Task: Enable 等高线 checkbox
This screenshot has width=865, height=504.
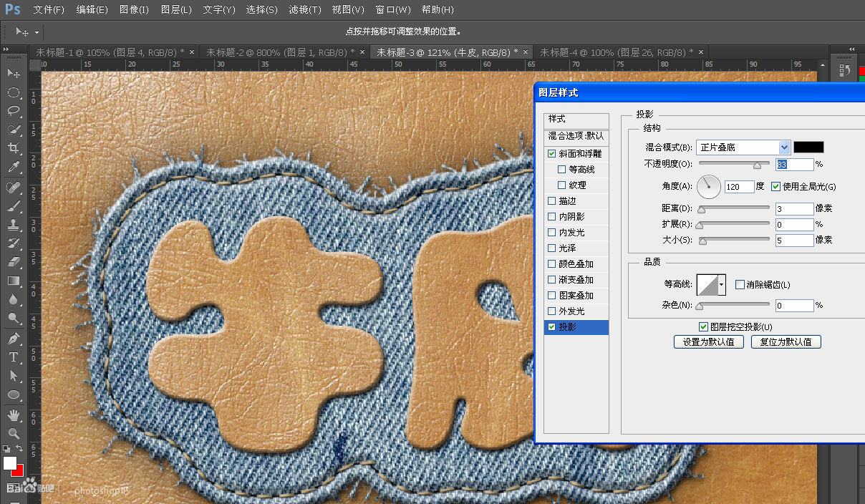Action: (x=561, y=170)
